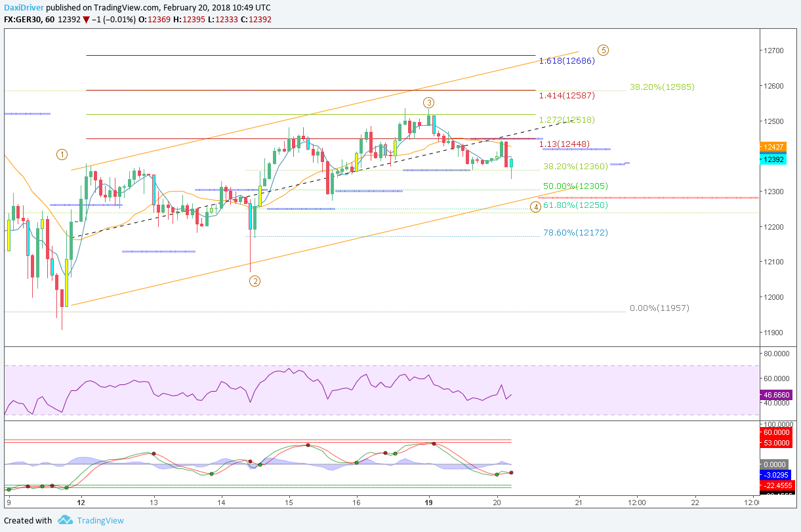Viewport: 801px width, 532px height.
Task: Select the wave 2 circled marker
Action: pos(255,281)
